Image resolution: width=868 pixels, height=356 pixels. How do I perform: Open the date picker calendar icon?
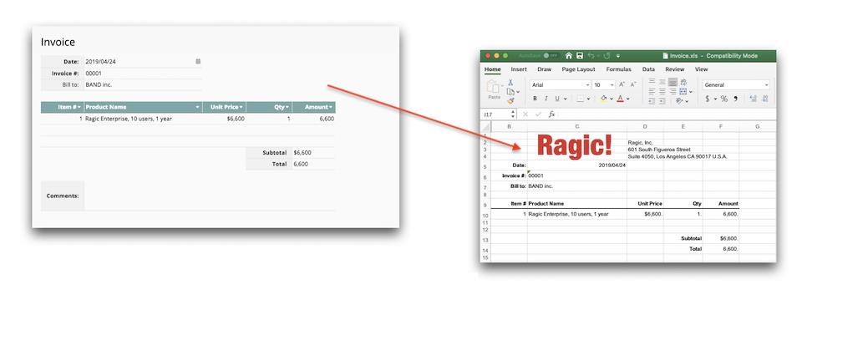coord(198,61)
